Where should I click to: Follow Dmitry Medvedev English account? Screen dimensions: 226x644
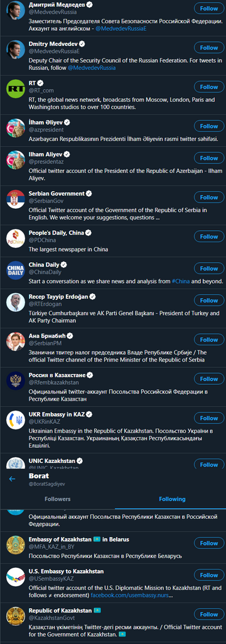209,48
